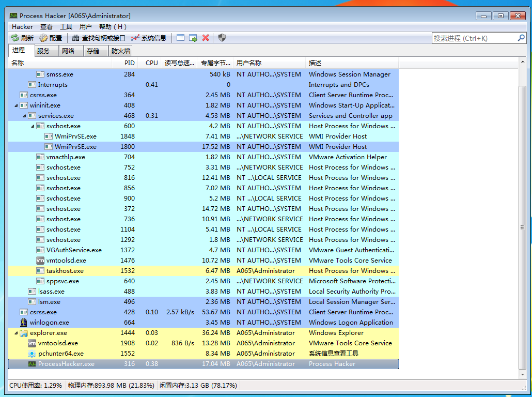532x397 pixels.
Task: Click vmtoolsd.exe PID 1908 vm icon
Action: coord(32,343)
